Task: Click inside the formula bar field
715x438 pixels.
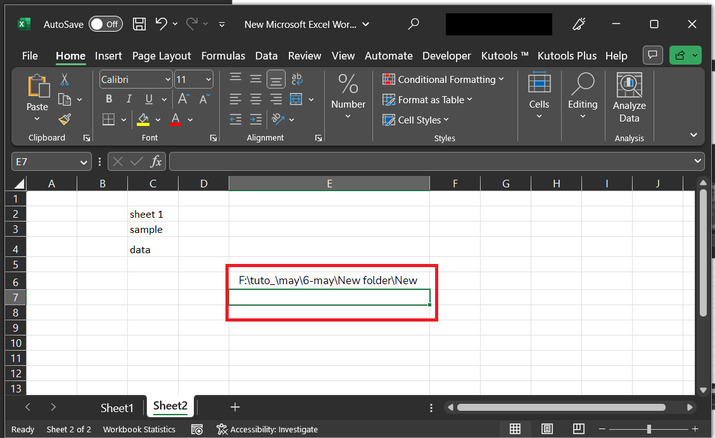Action: 430,161
